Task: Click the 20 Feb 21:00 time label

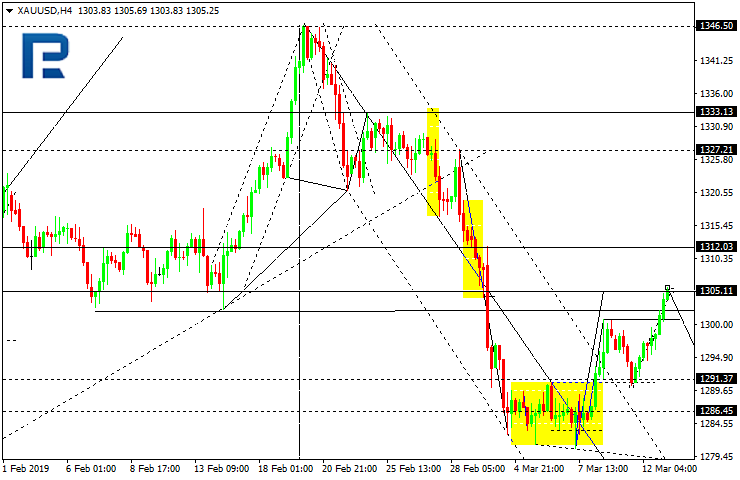Action: click(350, 469)
